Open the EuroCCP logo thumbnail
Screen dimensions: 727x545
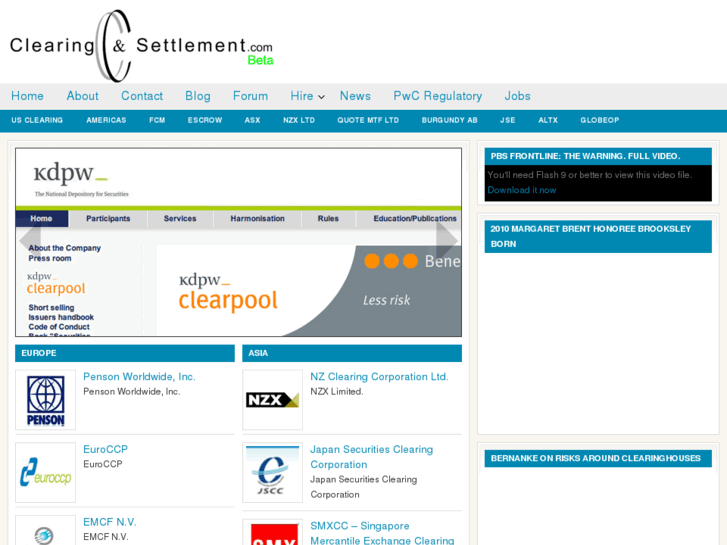[x=45, y=473]
